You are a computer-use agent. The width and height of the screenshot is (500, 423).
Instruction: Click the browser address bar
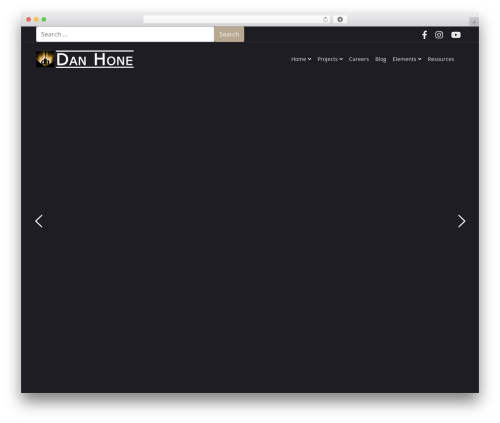[237, 19]
